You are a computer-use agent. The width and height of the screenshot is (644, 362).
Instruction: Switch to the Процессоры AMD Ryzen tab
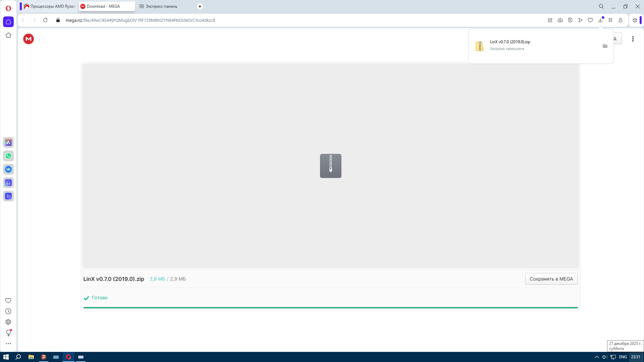pos(50,6)
